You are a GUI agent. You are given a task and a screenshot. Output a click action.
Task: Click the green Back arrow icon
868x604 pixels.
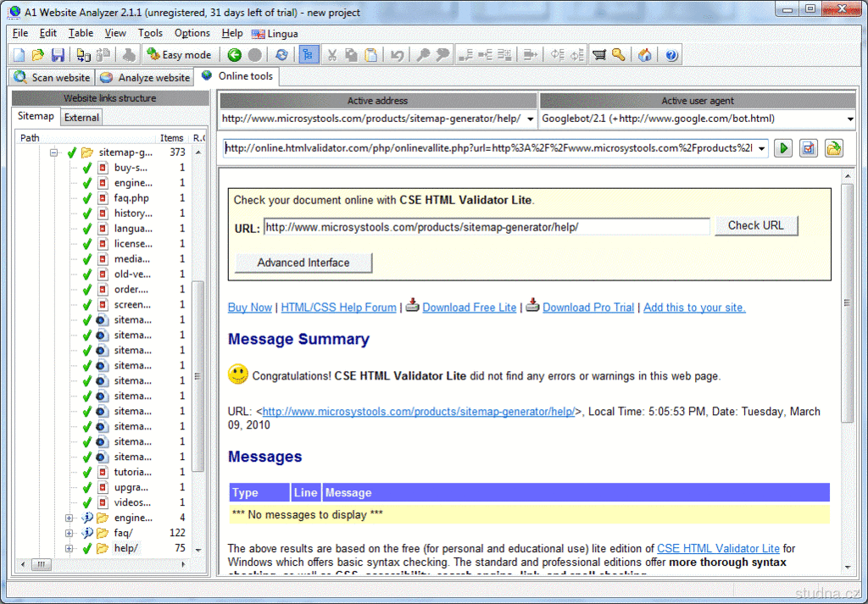pos(235,55)
